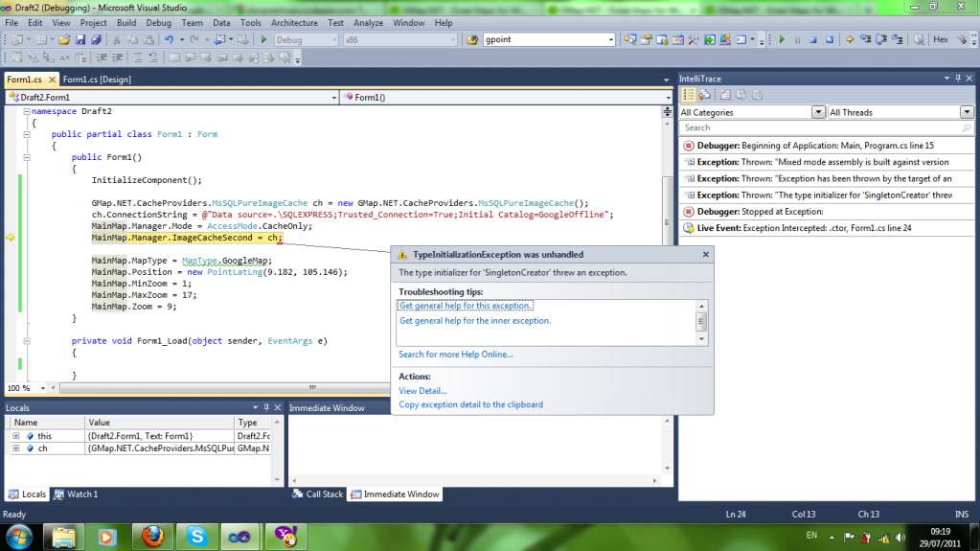This screenshot has width=980, height=551.
Task: Close the Form1.cs tab
Action: pos(52,80)
